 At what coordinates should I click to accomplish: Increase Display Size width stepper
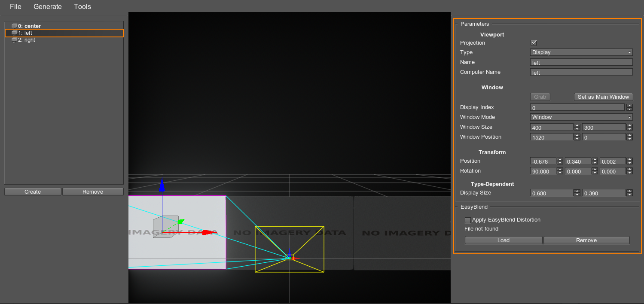[577, 191]
